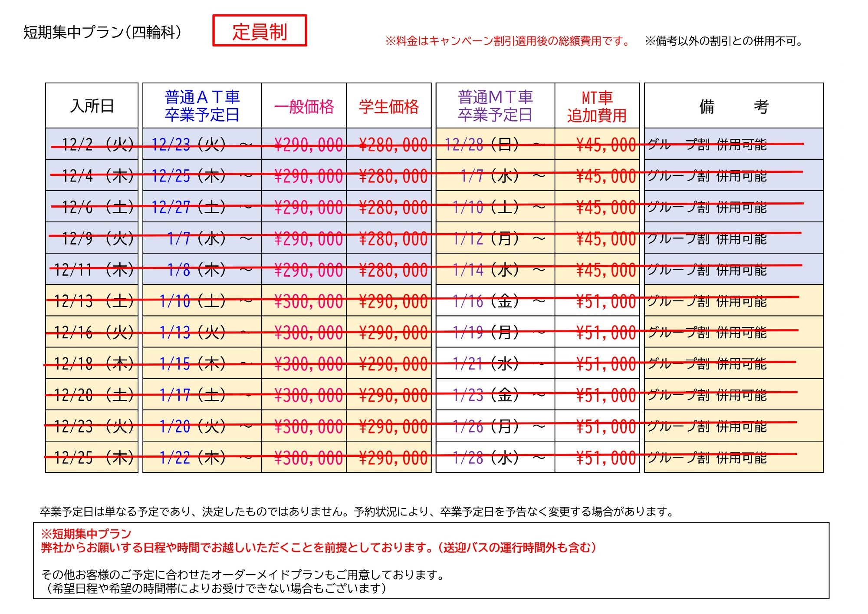This screenshot has width=868, height=614.
Task: Click the MT graduation date 1/16 (金)
Action: (486, 301)
